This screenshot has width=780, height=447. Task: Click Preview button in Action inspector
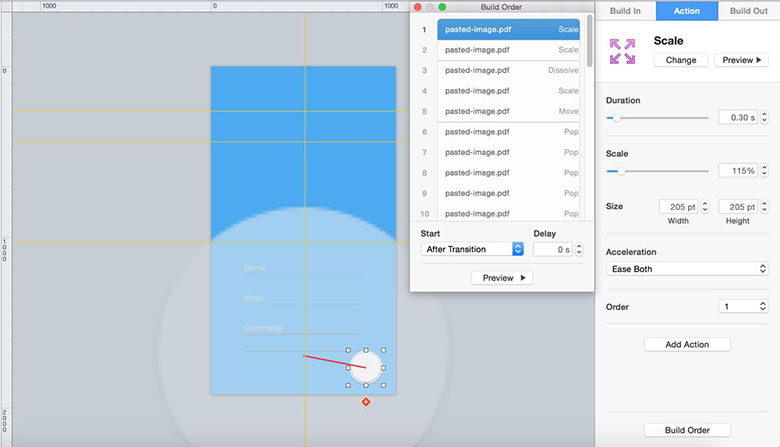pos(742,60)
